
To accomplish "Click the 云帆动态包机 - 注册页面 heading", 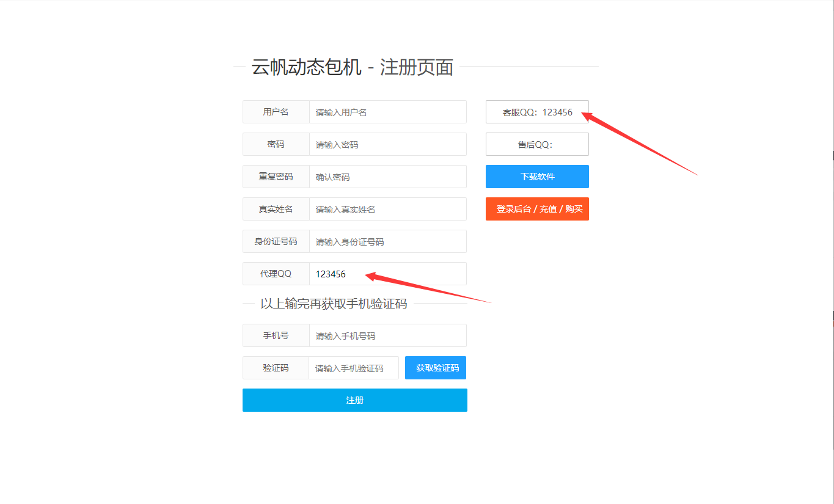I will click(x=353, y=67).
